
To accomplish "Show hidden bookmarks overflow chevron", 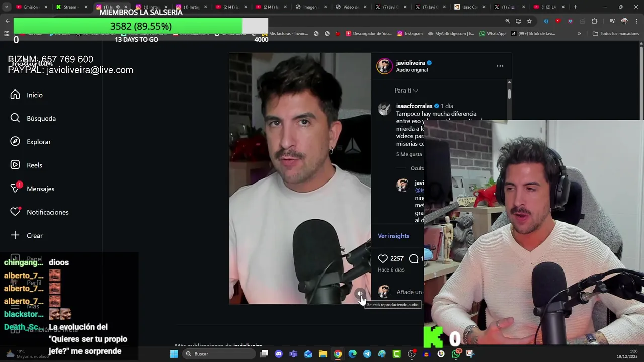I will coord(579,34).
